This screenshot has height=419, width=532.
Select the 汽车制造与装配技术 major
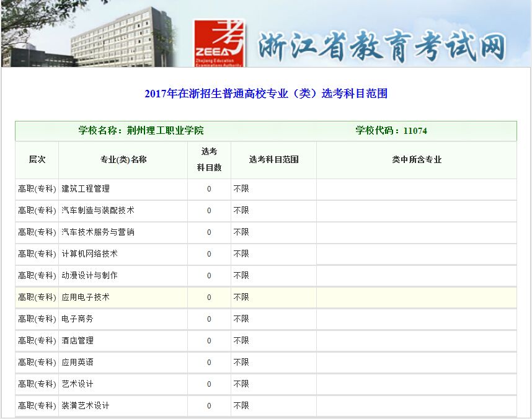(x=98, y=210)
